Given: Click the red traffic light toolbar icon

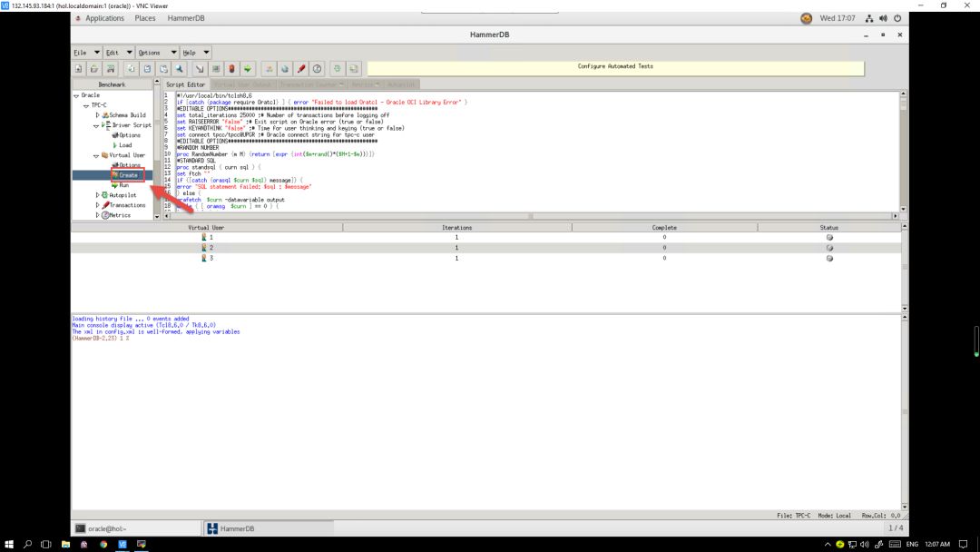Looking at the screenshot, I should [x=231, y=68].
